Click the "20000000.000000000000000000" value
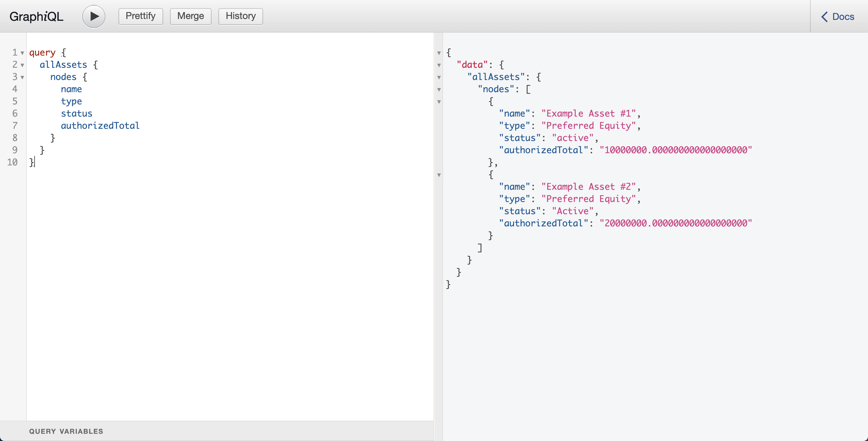Image resolution: width=868 pixels, height=441 pixels. [x=676, y=223]
